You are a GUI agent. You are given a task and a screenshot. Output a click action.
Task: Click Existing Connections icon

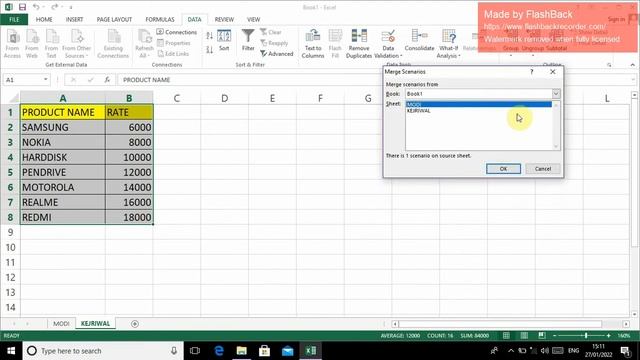[x=113, y=44]
